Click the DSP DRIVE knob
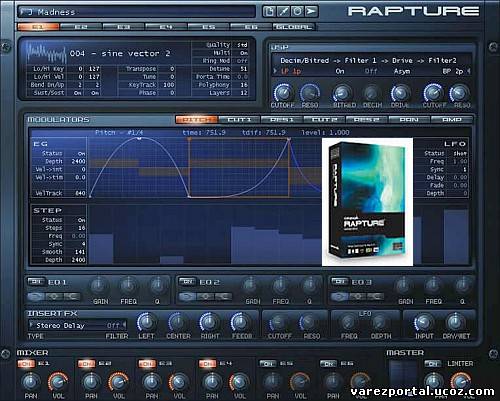 (x=400, y=93)
